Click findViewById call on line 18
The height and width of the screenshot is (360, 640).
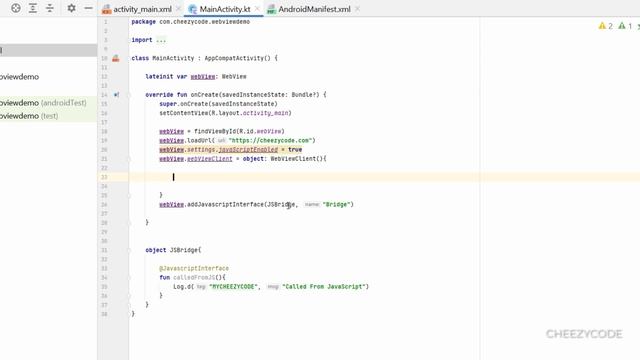pyautogui.click(x=239, y=131)
